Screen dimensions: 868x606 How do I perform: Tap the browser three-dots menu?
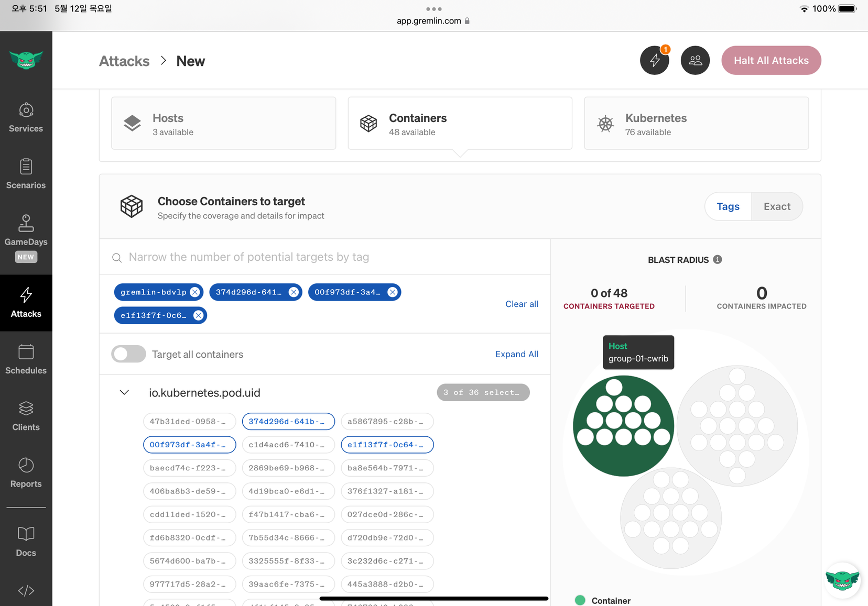(433, 9)
